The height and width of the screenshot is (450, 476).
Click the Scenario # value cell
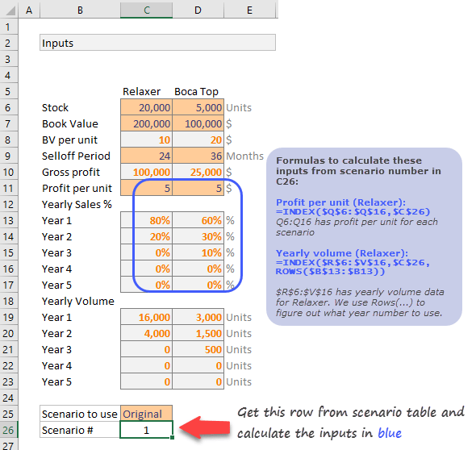click(146, 430)
